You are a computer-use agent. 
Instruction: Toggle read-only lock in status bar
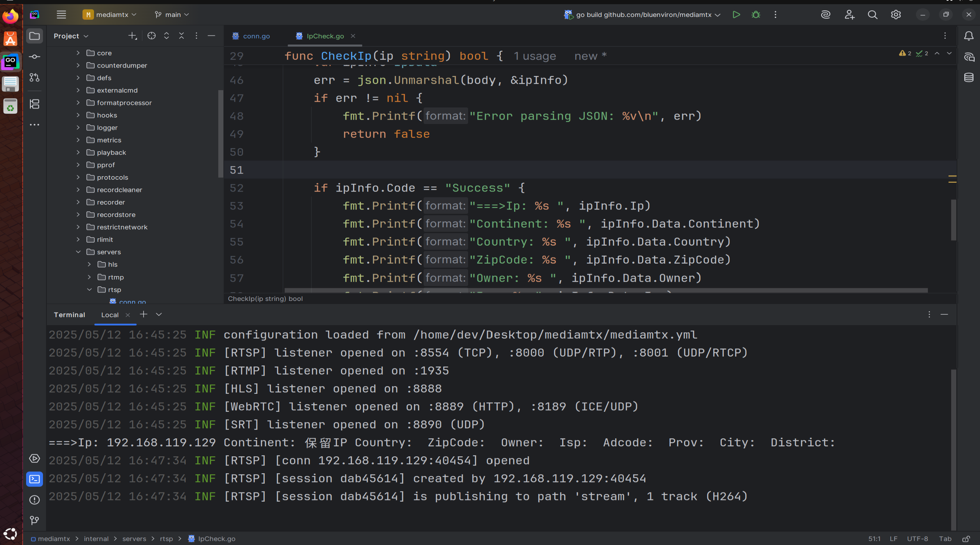(966, 539)
